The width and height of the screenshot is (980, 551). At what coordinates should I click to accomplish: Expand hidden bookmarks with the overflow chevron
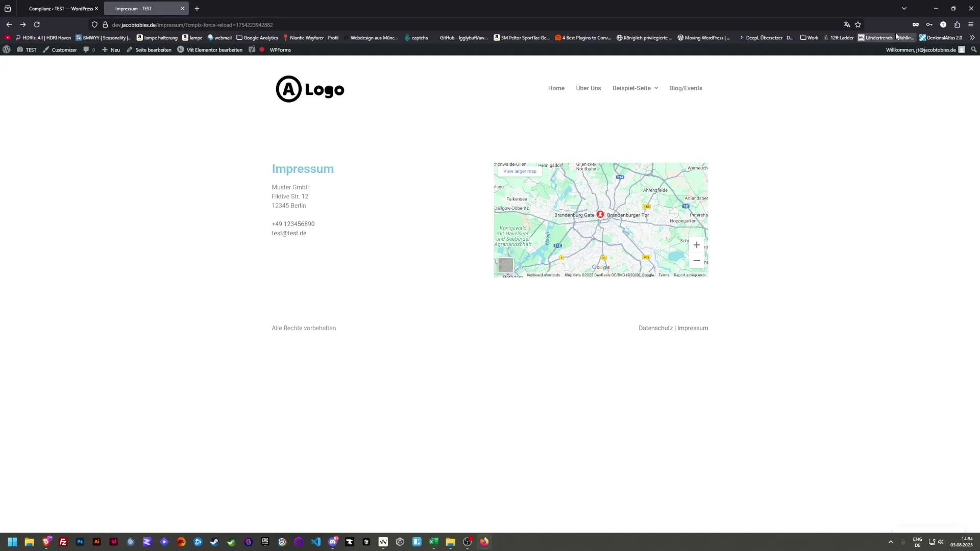coord(973,37)
